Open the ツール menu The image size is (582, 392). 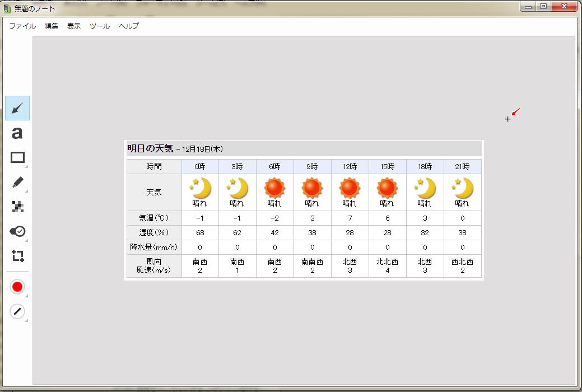(x=99, y=26)
